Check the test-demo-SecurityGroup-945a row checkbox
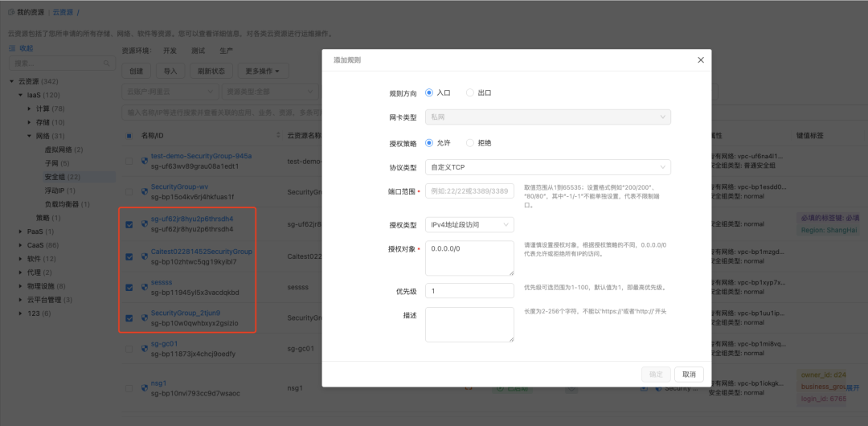This screenshot has width=868, height=426. click(x=129, y=161)
